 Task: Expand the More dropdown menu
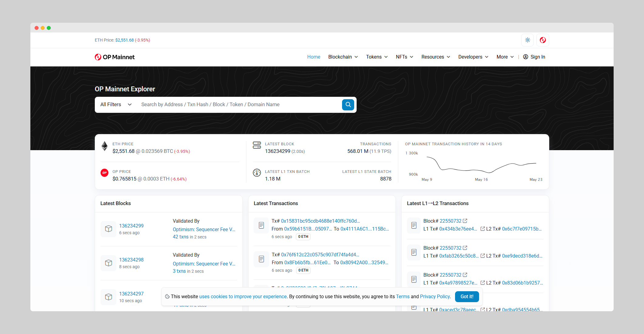pos(505,57)
